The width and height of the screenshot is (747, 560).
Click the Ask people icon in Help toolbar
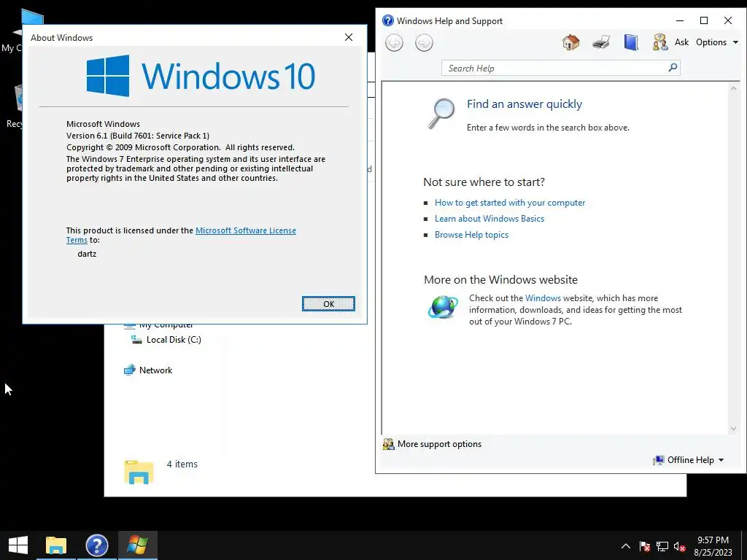pos(660,42)
